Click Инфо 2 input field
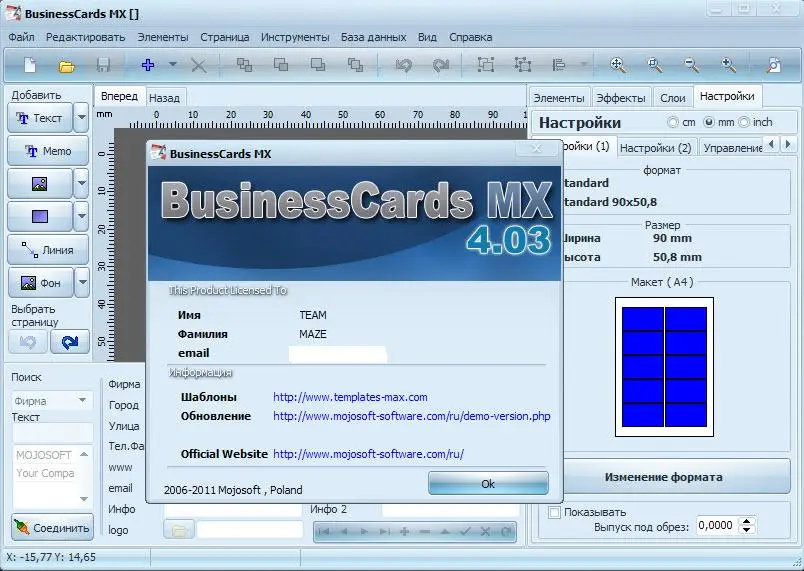 click(450, 509)
